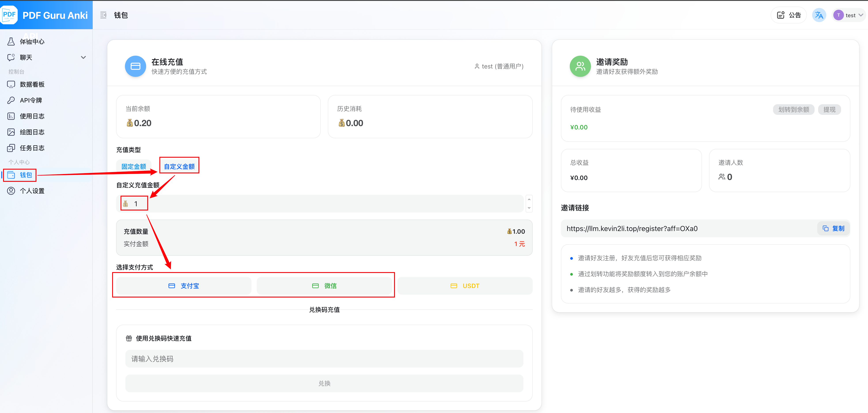The width and height of the screenshot is (868, 413).
Task: Open 数据看板 dashboard in the sidebar
Action: point(32,84)
